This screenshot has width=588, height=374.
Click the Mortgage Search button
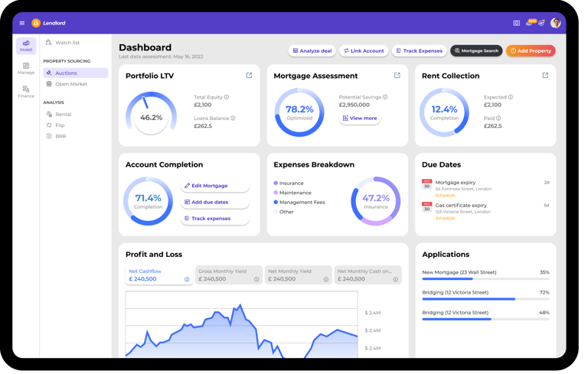(x=476, y=51)
